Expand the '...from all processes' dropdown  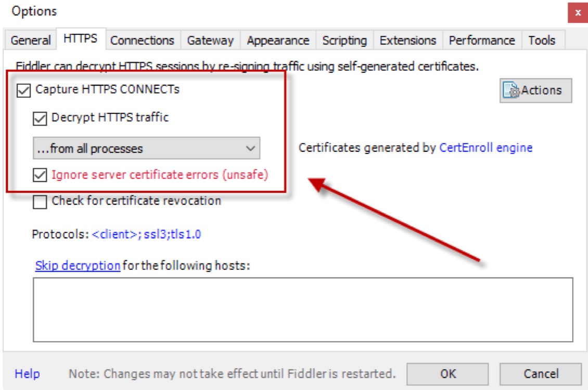146,149
